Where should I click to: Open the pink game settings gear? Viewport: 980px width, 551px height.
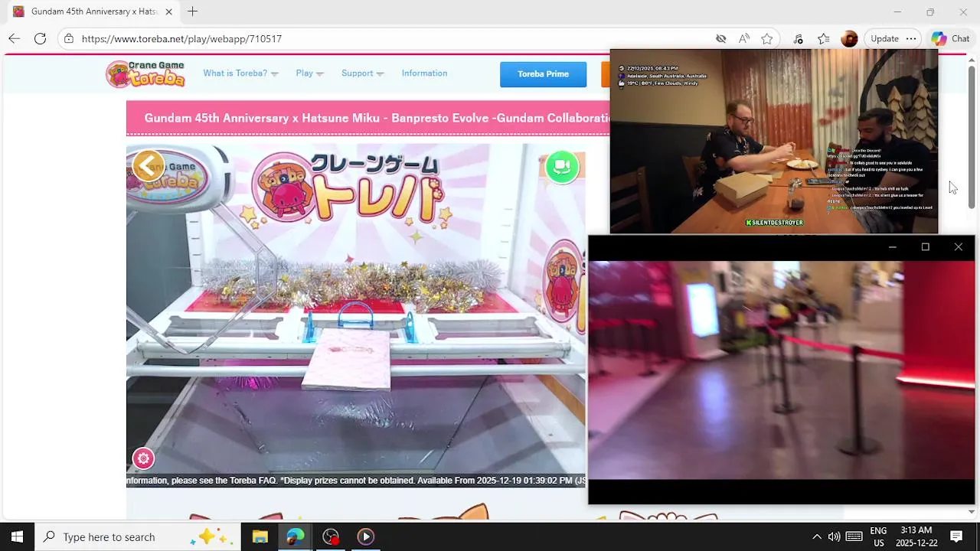143,458
